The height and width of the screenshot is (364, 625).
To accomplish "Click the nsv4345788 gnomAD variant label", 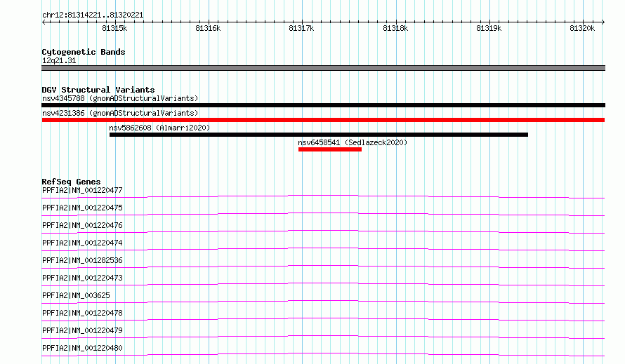I will pyautogui.click(x=120, y=98).
